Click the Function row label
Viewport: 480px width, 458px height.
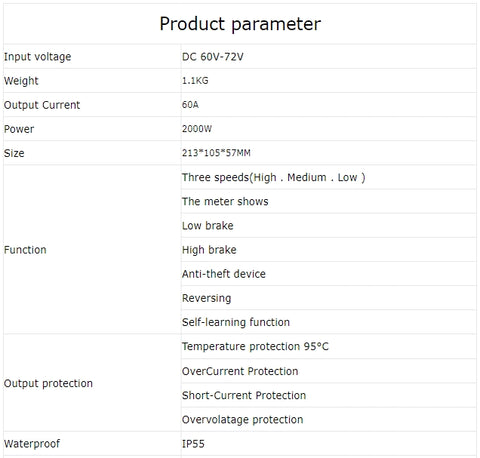(x=25, y=250)
